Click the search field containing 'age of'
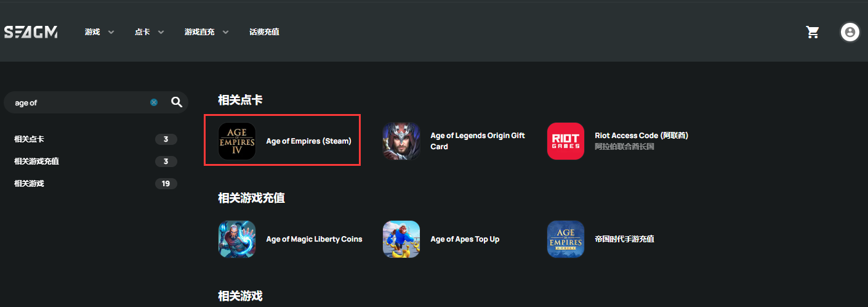Screen dimensions: 868x307 (x=80, y=102)
